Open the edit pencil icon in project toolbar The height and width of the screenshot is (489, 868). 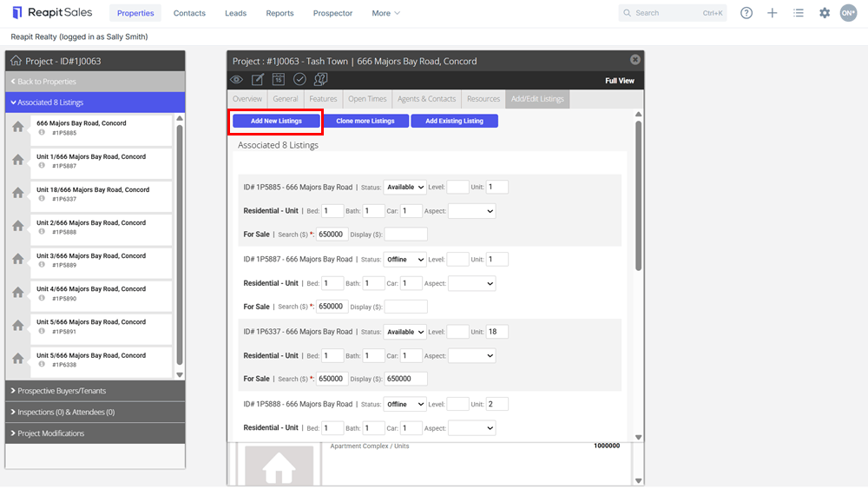click(258, 80)
